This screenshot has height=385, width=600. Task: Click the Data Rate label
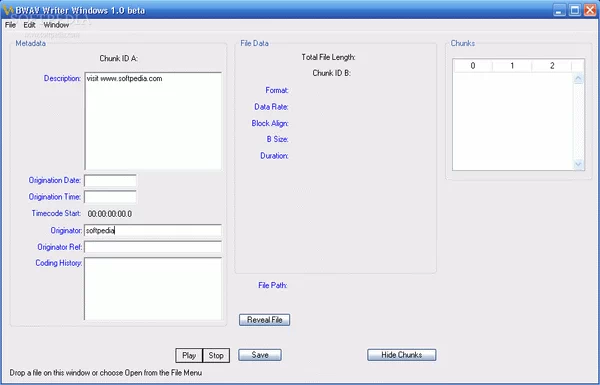click(x=271, y=107)
